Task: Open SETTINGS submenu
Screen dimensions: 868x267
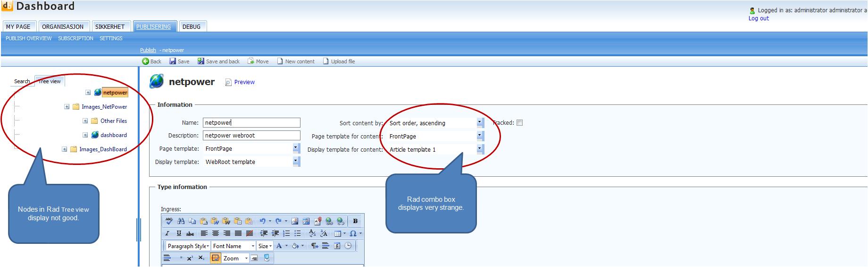Action: (111, 38)
